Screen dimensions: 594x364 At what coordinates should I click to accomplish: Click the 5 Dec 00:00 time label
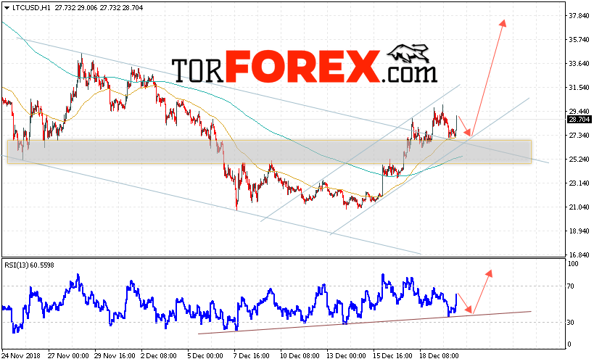click(x=205, y=356)
